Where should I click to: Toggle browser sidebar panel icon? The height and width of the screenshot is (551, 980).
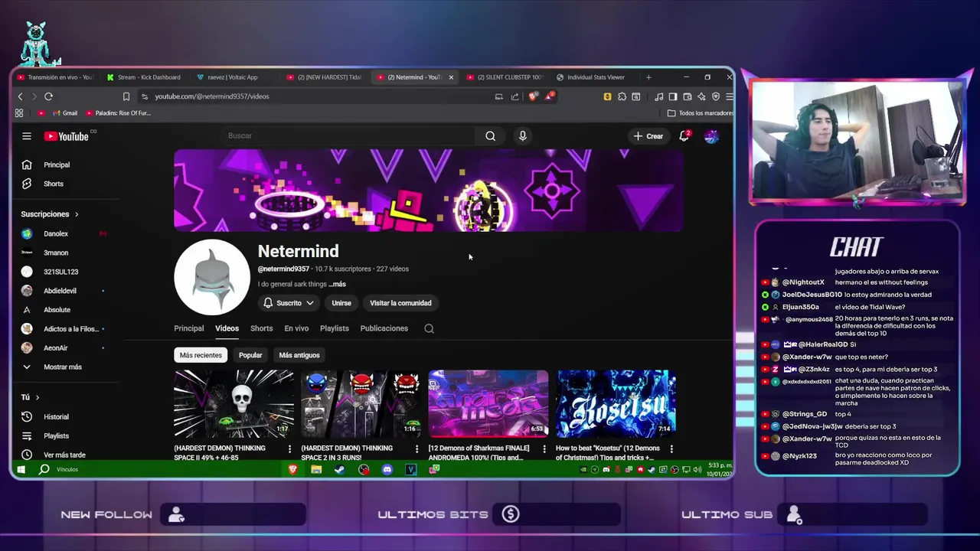[673, 96]
